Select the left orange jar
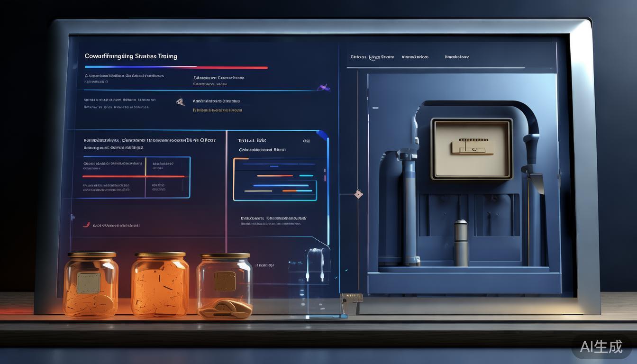The image size is (637, 364). pos(91,284)
